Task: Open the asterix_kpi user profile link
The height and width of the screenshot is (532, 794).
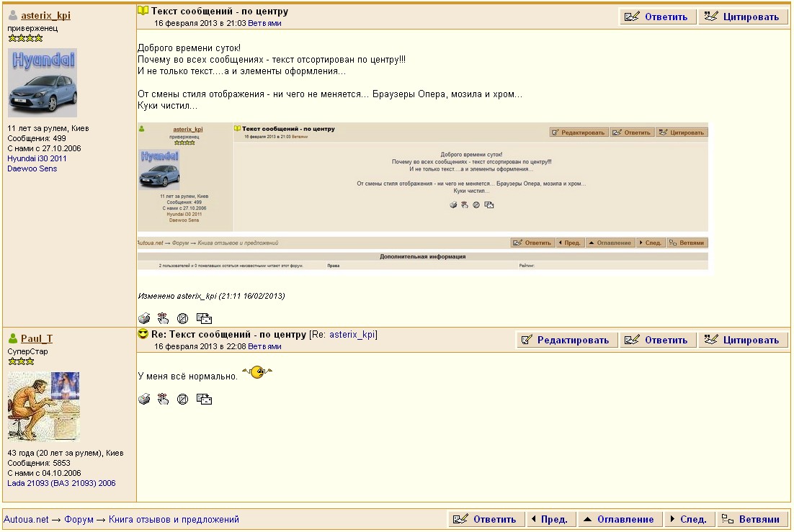Action: pos(45,15)
